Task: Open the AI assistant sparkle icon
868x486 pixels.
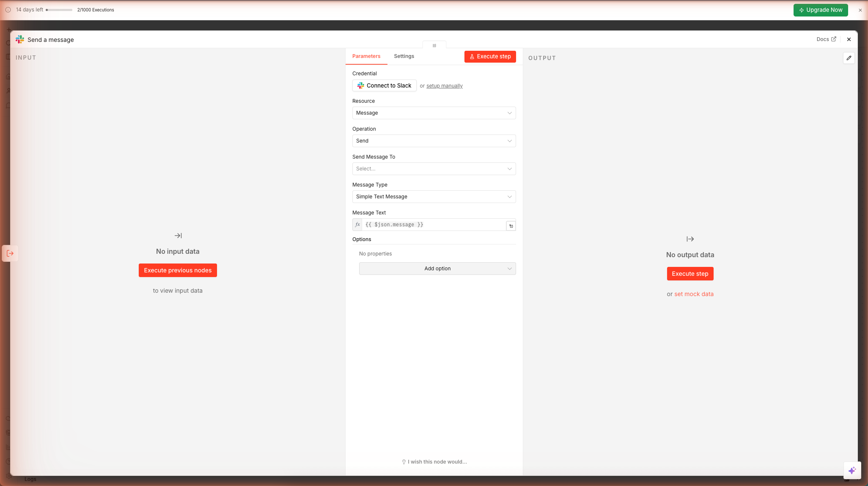Action: point(852,470)
